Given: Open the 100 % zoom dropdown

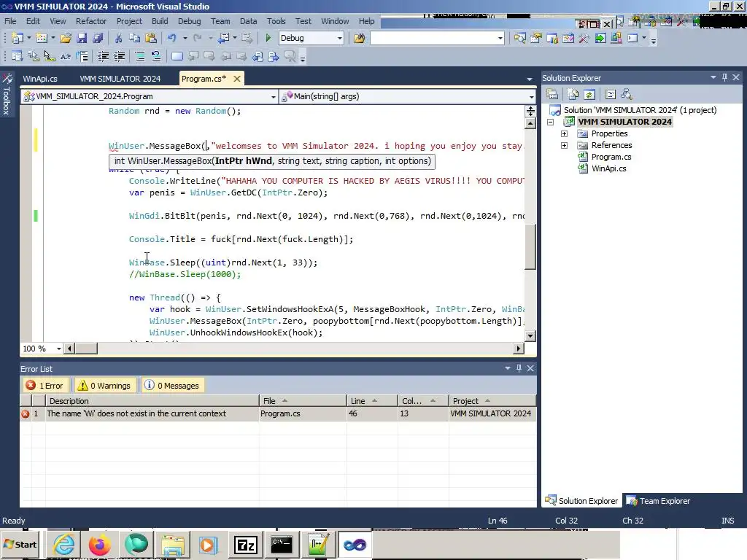Looking at the screenshot, I should pos(59,349).
